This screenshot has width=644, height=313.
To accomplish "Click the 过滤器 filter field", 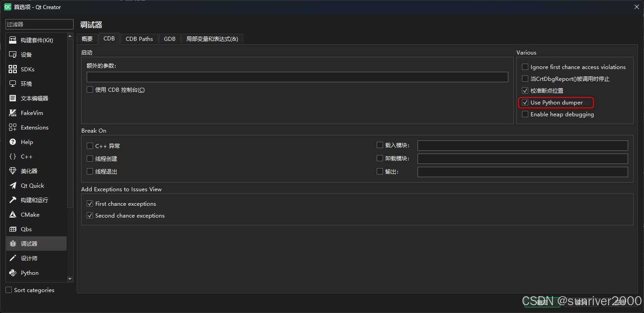I will click(x=39, y=24).
